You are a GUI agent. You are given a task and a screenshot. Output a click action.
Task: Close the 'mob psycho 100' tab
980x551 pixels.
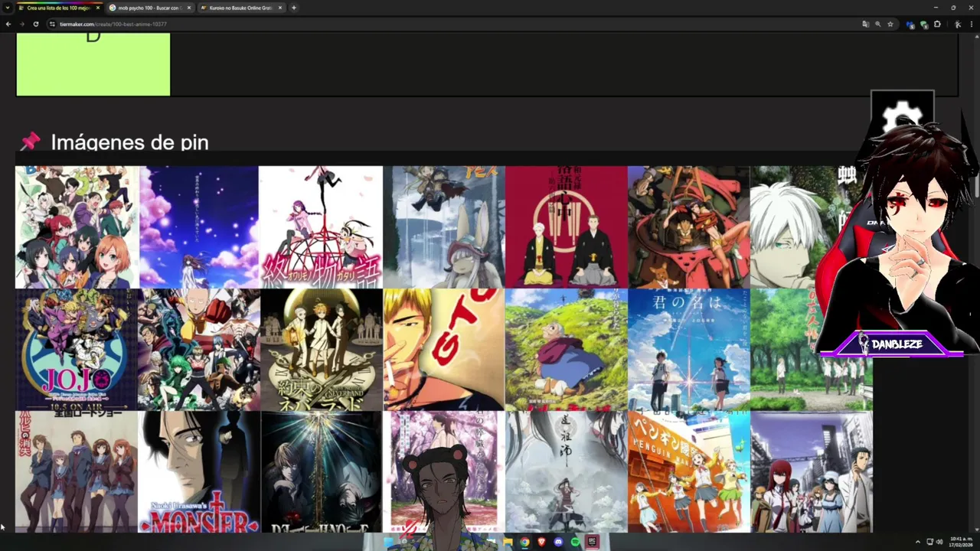pos(189,8)
